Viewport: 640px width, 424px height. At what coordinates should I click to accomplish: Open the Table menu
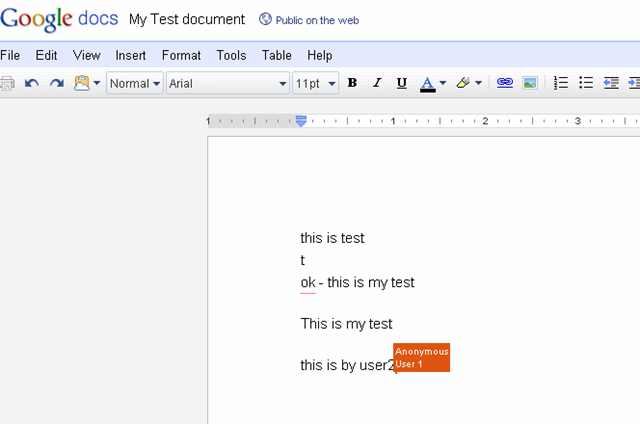(x=277, y=55)
